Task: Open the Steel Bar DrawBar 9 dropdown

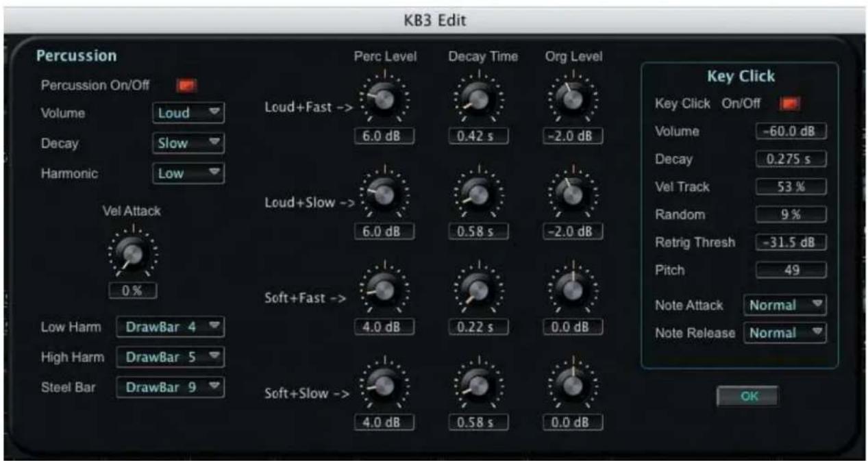Action: [171, 387]
